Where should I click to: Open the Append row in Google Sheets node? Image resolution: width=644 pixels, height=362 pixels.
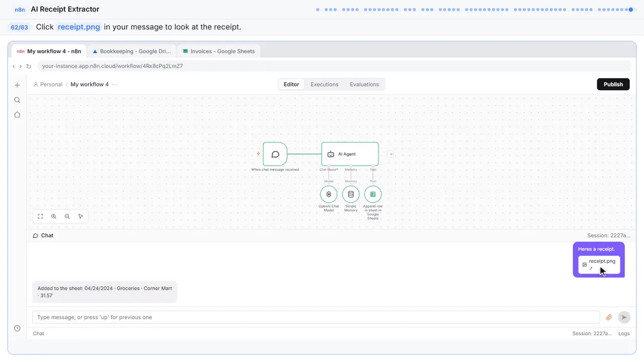coord(373,194)
